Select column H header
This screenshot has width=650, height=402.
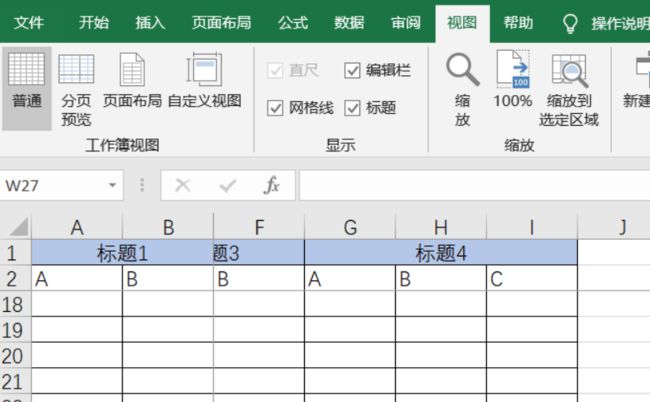click(441, 227)
